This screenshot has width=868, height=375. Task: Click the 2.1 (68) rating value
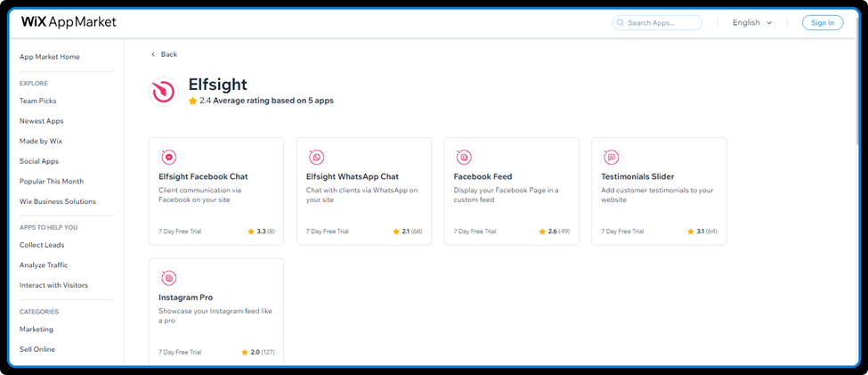click(x=412, y=232)
